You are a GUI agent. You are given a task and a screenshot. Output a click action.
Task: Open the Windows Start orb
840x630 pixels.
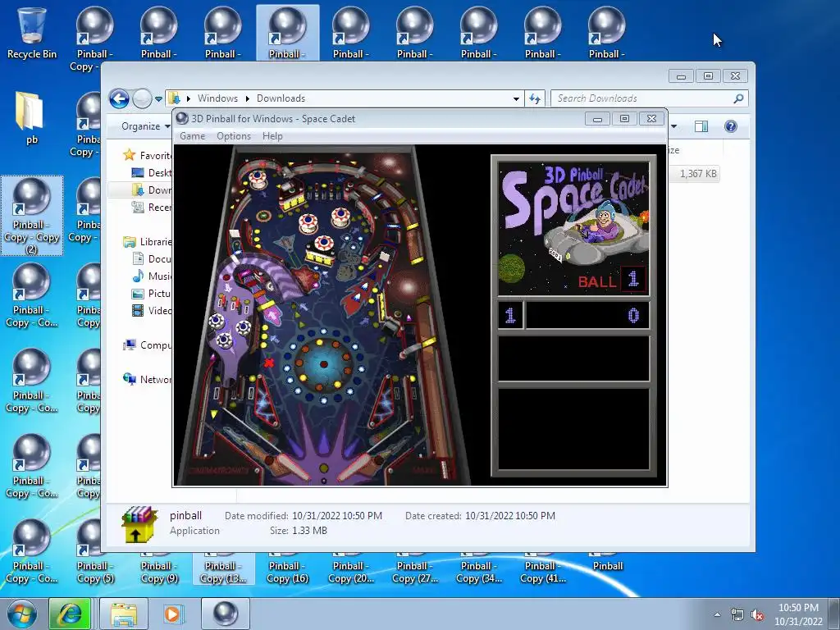click(x=22, y=614)
